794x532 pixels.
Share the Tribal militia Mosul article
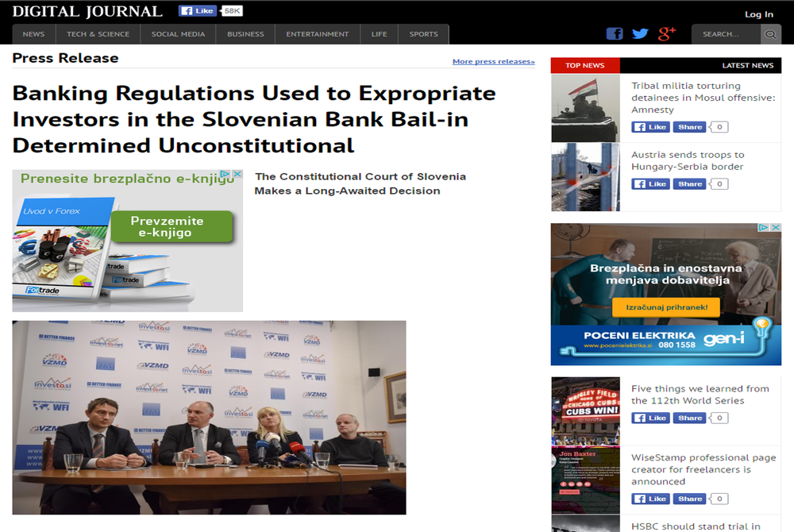click(x=689, y=127)
